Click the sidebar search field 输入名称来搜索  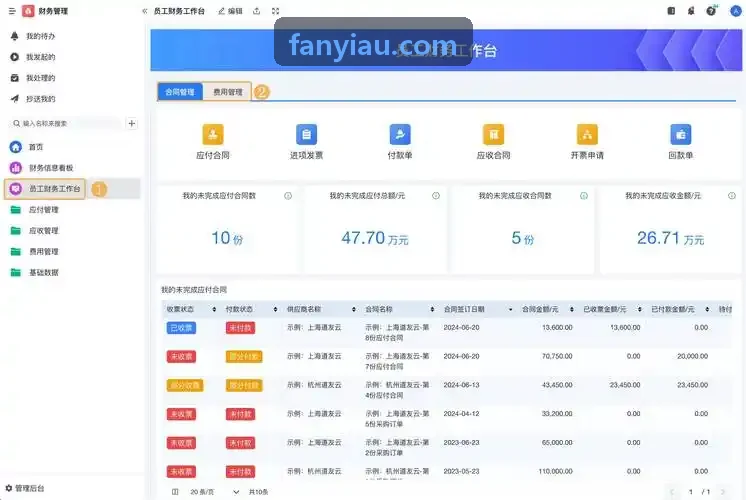(65, 123)
